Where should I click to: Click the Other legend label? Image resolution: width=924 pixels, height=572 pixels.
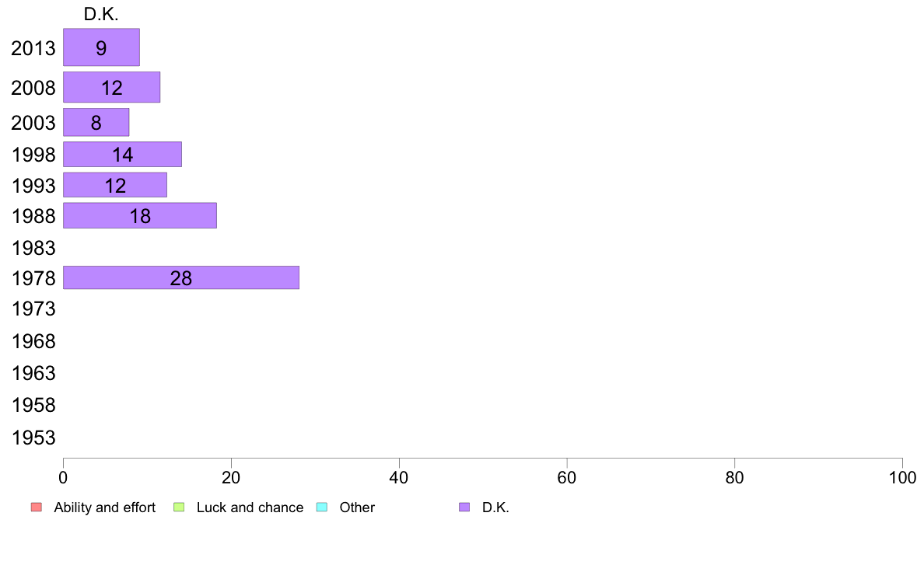tap(357, 507)
